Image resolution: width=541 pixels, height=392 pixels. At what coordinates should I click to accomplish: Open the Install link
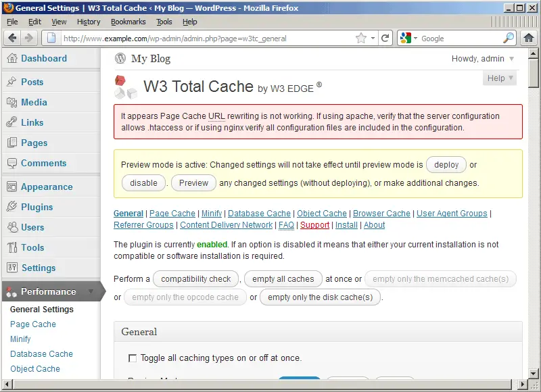(x=346, y=225)
